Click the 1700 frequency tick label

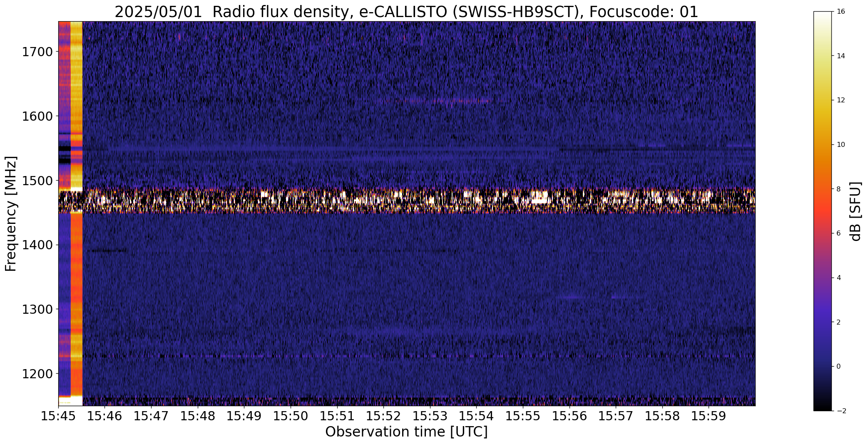pos(37,52)
